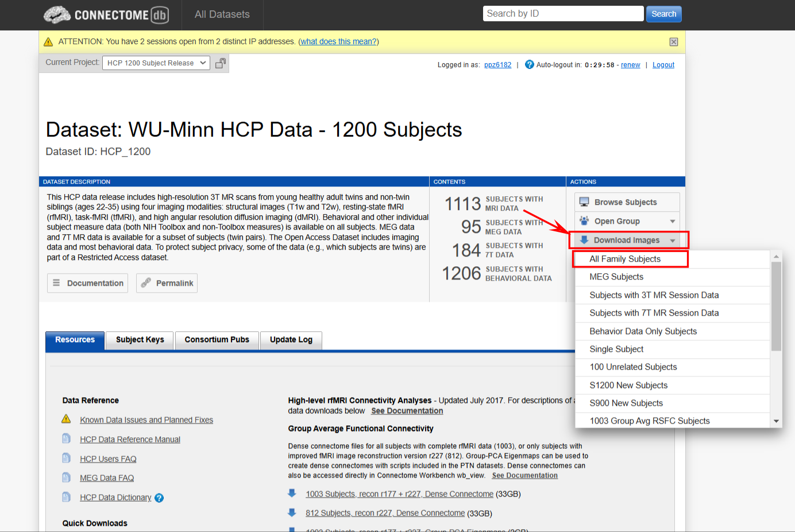Click the copy project icon beside project dropdown

(x=221, y=63)
